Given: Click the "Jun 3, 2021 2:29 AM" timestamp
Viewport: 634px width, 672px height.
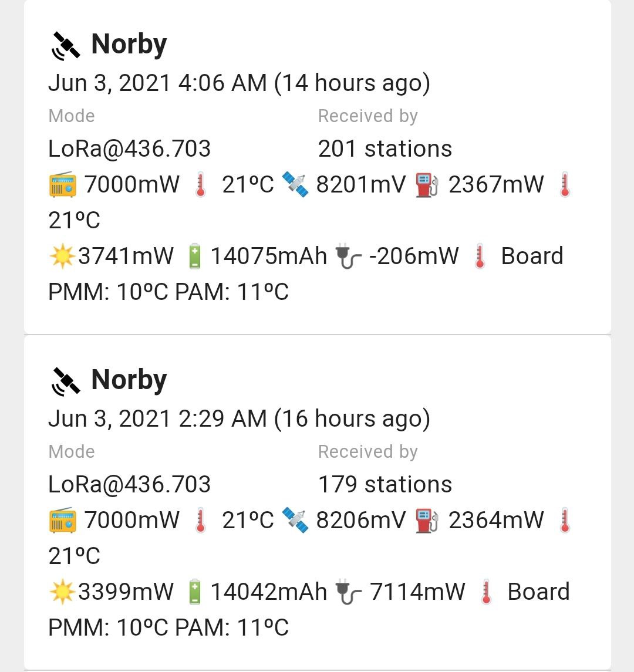Looking at the screenshot, I should point(157,419).
